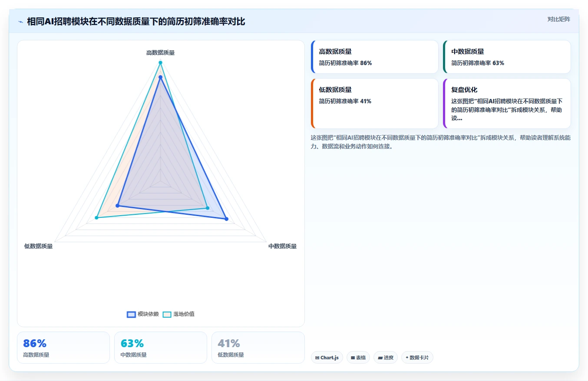Click the text 简历初筛准确率 63%
Screen dimensions: 588x381
pyautogui.click(x=478, y=63)
